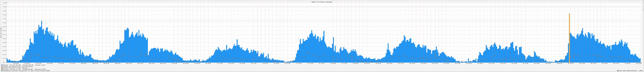This screenshot has height=72, width=644.
Task: Click the tall orange bar near Mon 09:00
Action: click(x=569, y=38)
